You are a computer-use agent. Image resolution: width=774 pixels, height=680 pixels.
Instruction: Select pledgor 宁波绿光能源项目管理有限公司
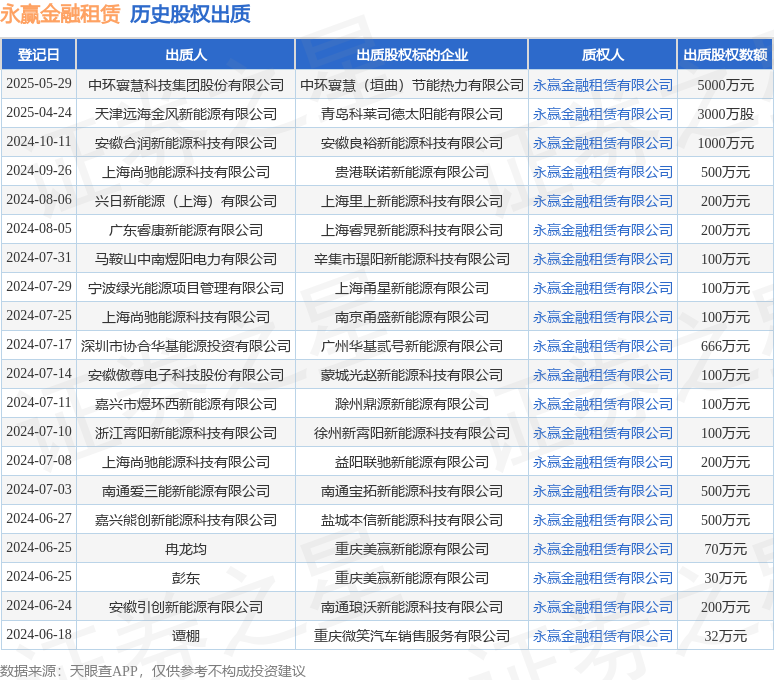tap(186, 288)
